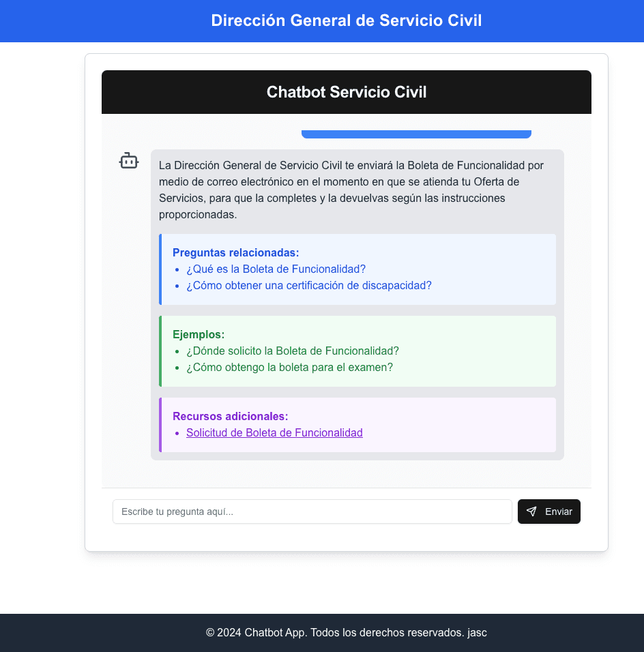Send the message with Enviar button

[548, 511]
